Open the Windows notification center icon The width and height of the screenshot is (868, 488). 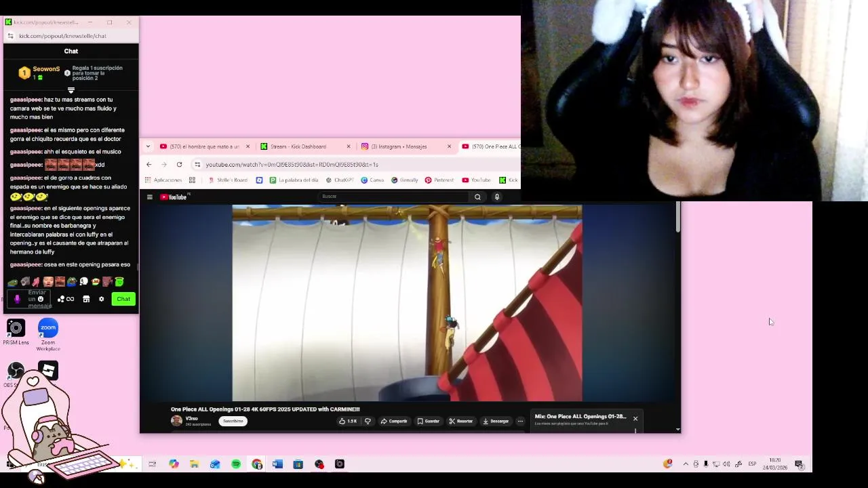tap(799, 464)
